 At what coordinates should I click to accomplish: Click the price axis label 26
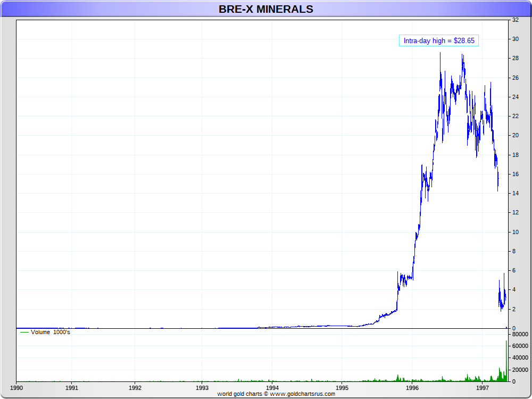coord(516,78)
